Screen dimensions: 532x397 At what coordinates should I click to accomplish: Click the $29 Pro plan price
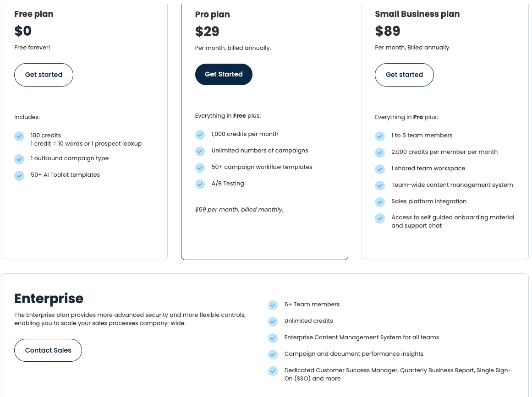click(x=207, y=31)
